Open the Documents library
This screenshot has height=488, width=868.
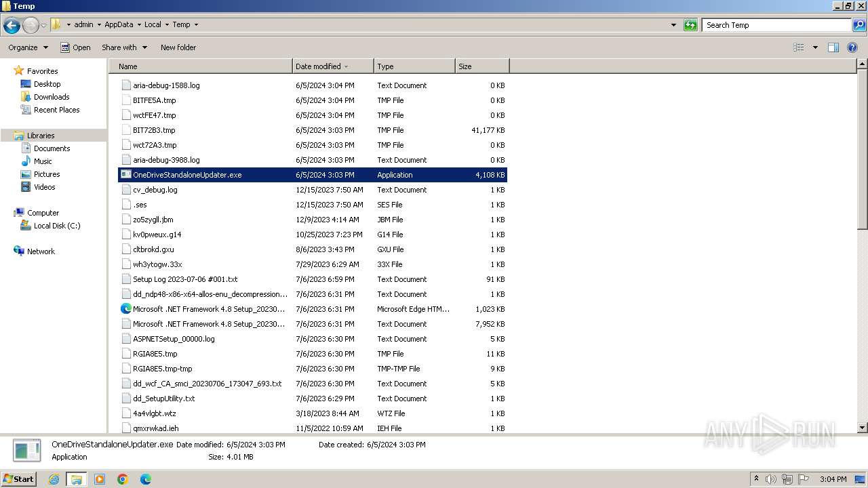(x=52, y=148)
